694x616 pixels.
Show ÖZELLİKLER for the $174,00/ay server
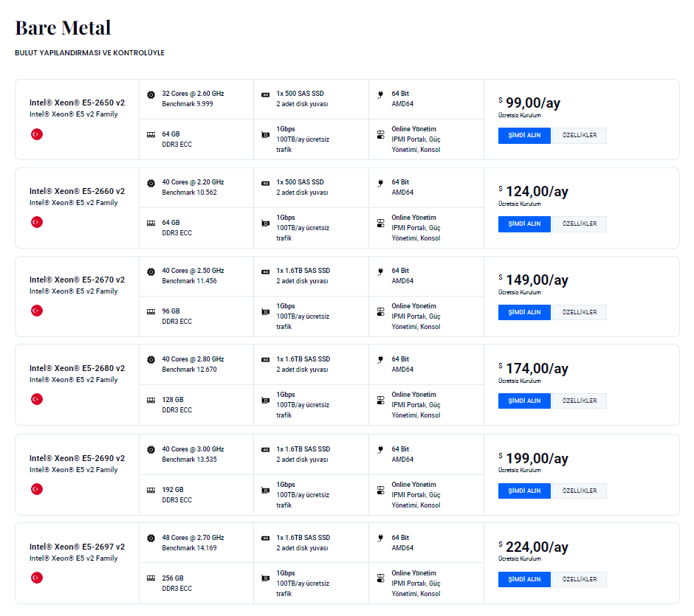click(x=580, y=401)
